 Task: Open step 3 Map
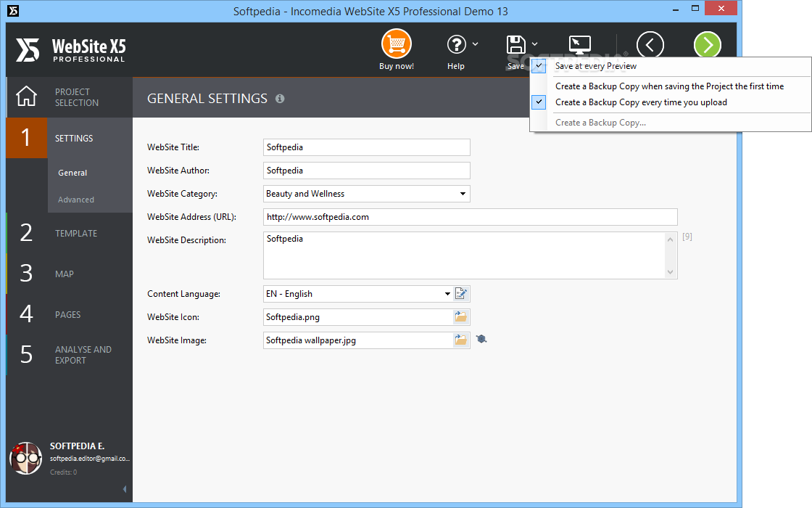70,274
